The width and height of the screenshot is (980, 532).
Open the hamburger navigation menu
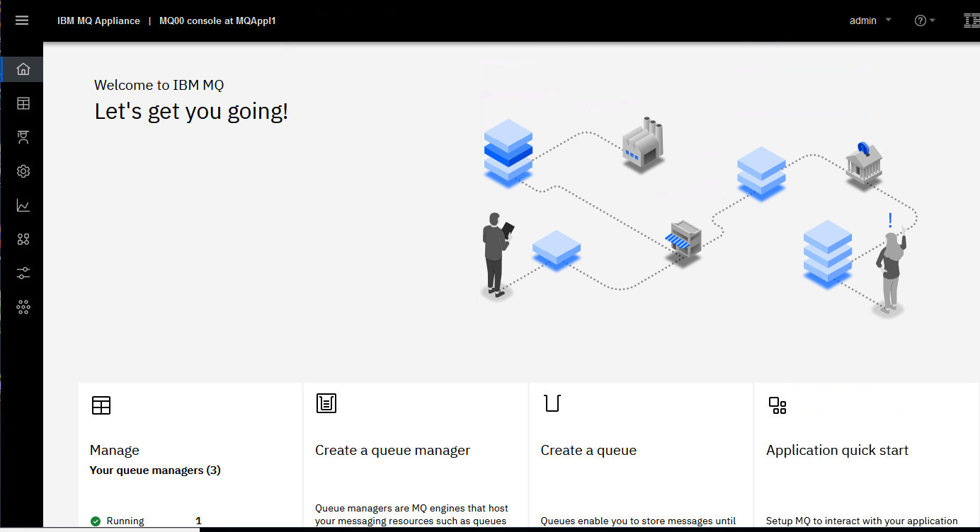[x=22, y=21]
